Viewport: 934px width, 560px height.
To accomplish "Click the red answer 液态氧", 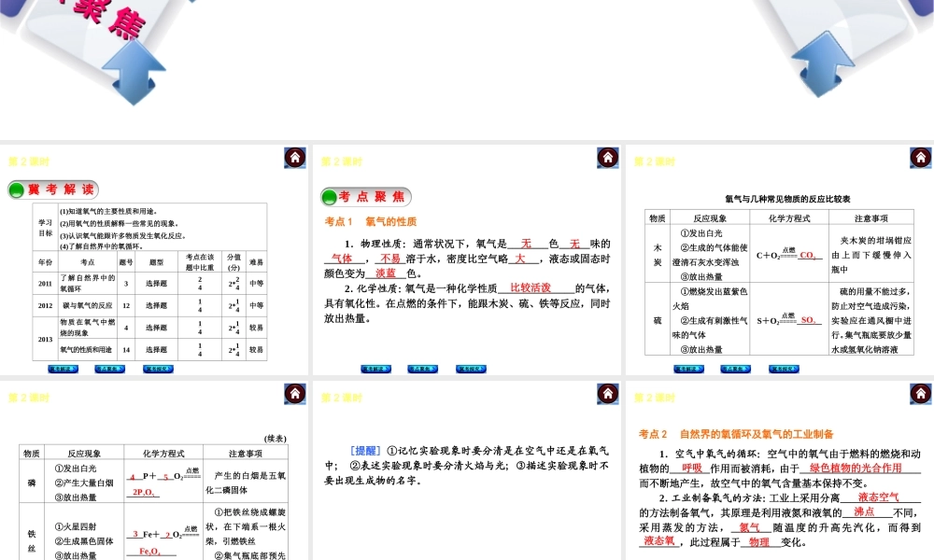I will pyautogui.click(x=658, y=541).
